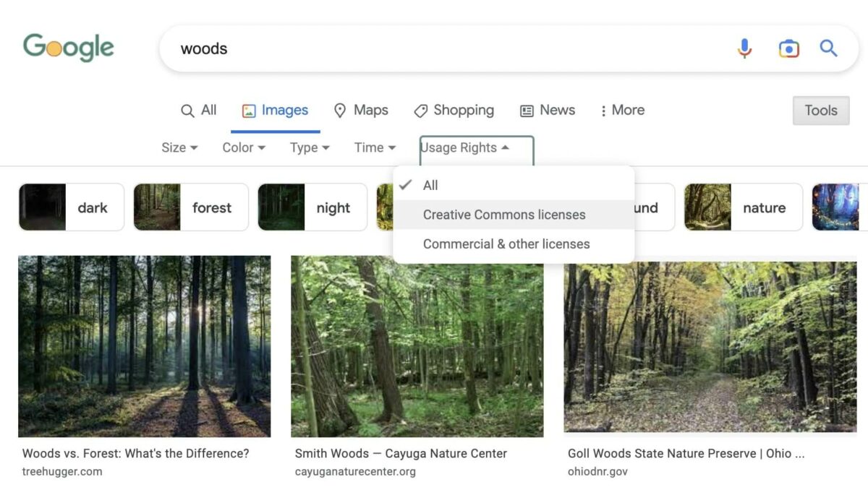The width and height of the screenshot is (868, 495).
Task: Click the Tools button
Action: coord(820,110)
